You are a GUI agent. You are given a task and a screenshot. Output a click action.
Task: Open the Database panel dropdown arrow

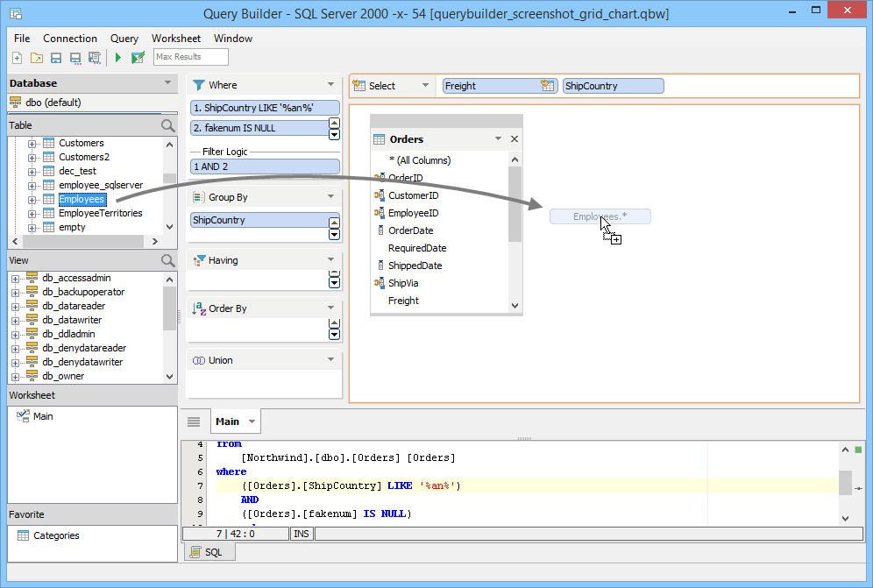[167, 82]
